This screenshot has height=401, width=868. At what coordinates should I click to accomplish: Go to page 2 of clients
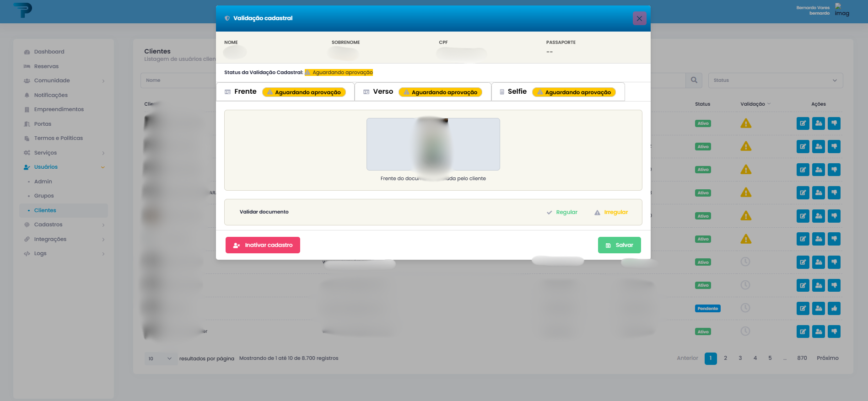tap(725, 358)
